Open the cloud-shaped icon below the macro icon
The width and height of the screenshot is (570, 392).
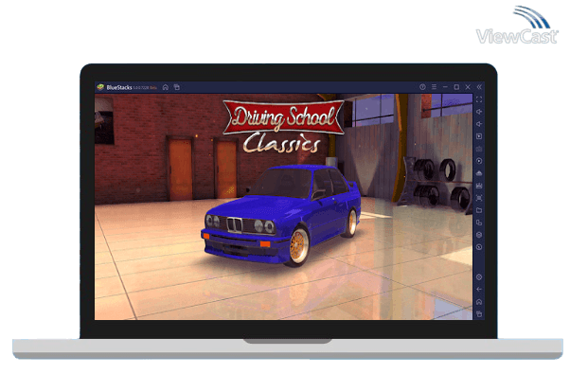pyautogui.click(x=479, y=173)
